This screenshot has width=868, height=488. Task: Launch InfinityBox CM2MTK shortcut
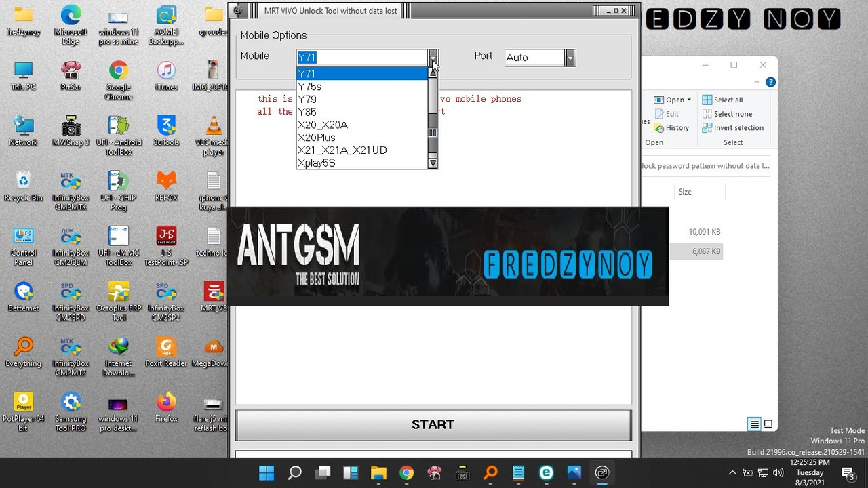click(x=71, y=191)
